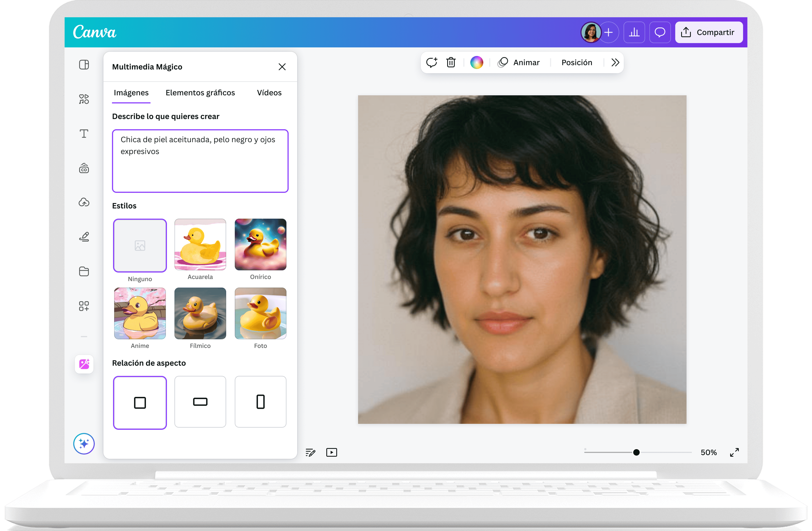This screenshot has height=531, width=812.
Task: Click the Animar button
Action: click(519, 63)
